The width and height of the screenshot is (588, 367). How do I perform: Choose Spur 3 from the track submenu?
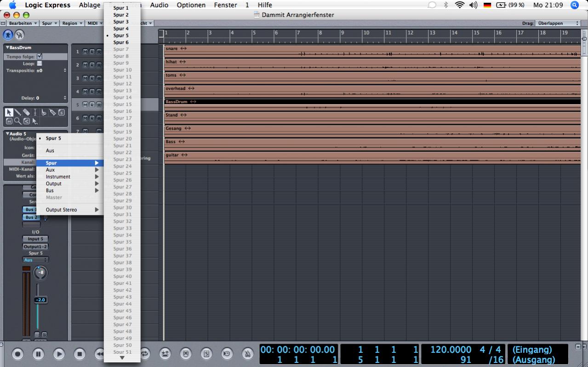point(121,22)
